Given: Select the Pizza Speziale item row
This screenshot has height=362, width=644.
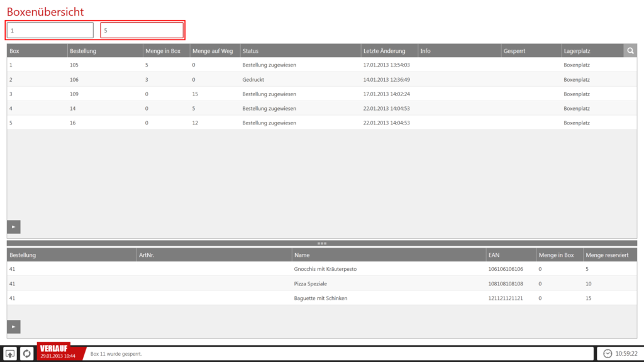Looking at the screenshot, I should [314, 283].
